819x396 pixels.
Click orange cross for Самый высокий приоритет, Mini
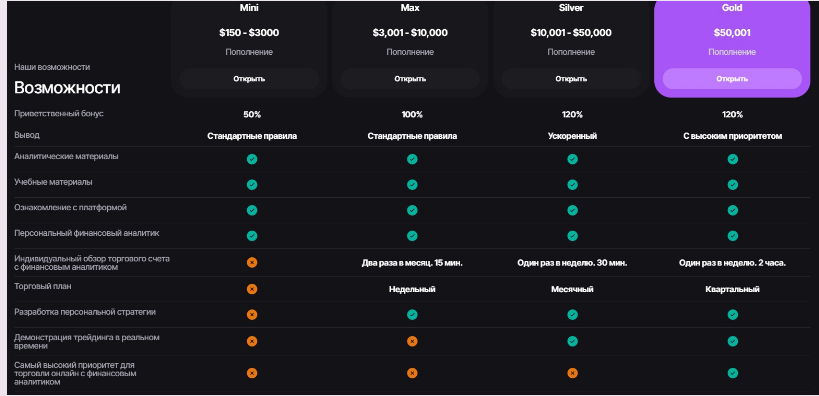252,373
